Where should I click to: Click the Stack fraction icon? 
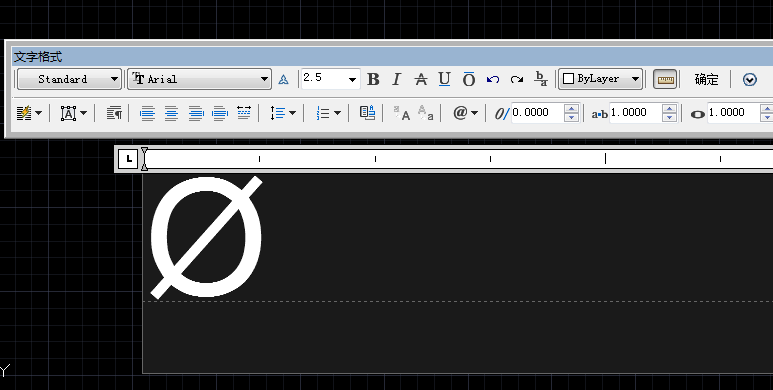click(541, 79)
